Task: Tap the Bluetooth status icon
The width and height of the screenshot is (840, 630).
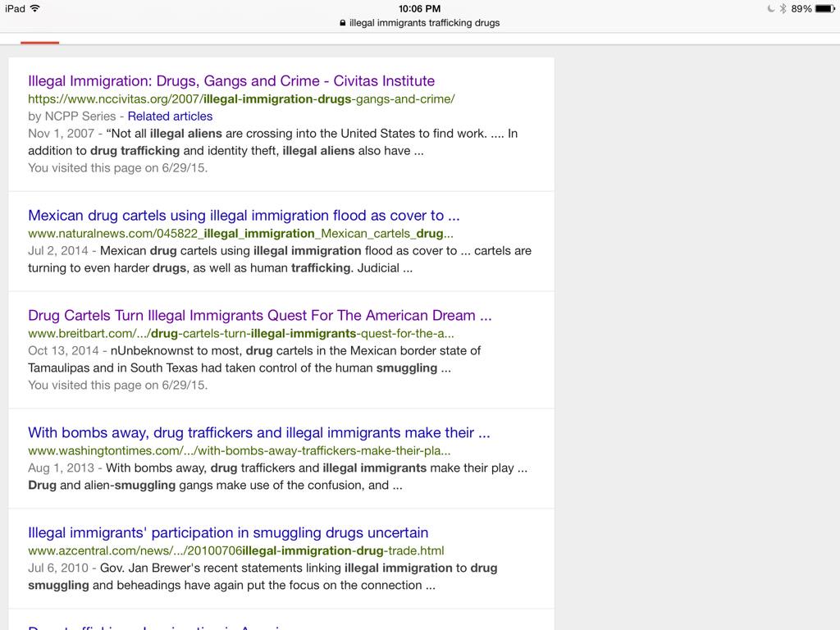Action: click(783, 8)
